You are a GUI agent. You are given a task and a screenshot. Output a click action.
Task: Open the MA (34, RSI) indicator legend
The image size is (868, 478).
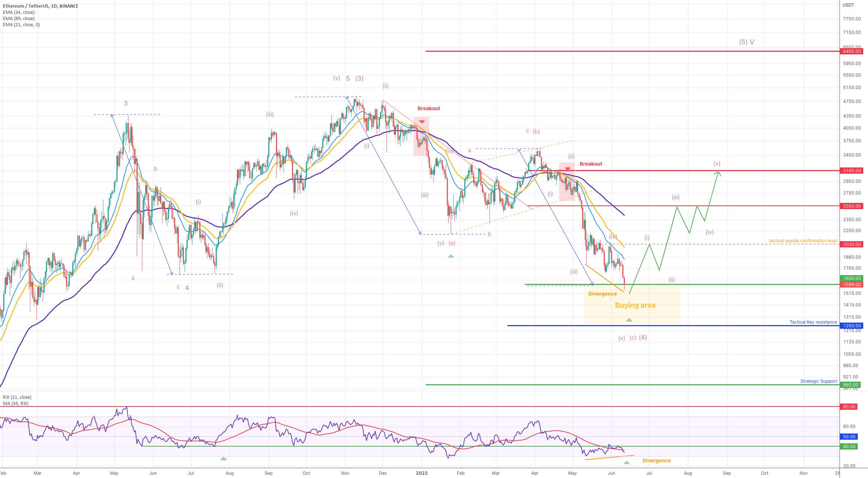16,403
